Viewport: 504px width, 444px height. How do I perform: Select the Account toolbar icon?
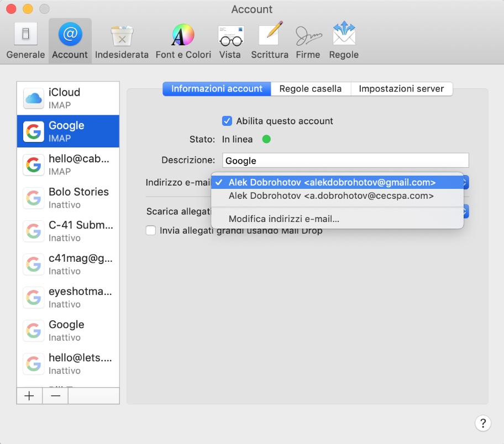tap(70, 41)
